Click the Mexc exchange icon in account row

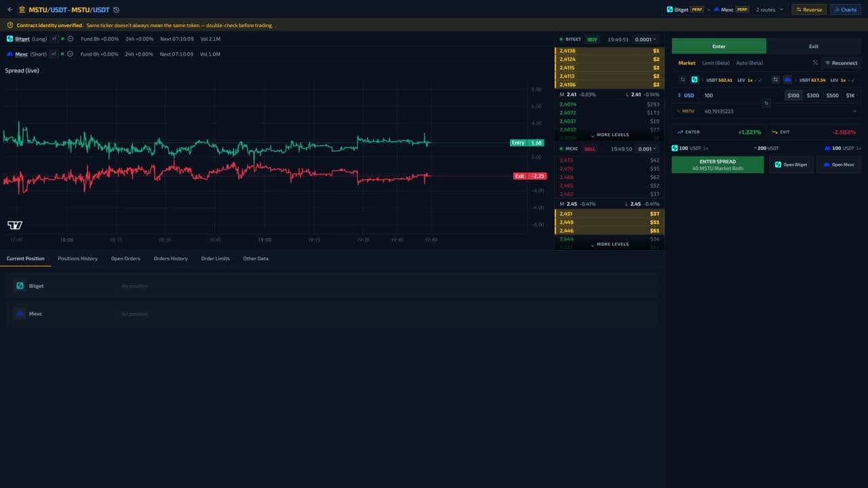787,79
